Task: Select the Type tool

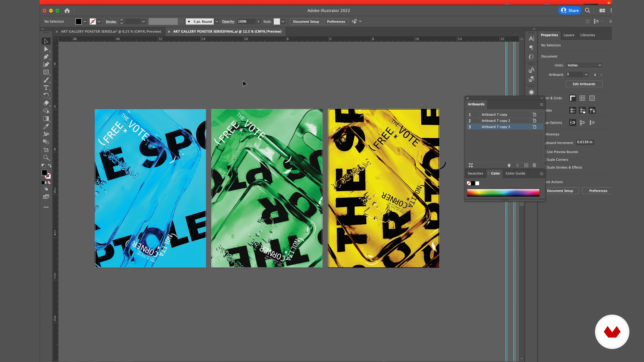Action: point(46,88)
